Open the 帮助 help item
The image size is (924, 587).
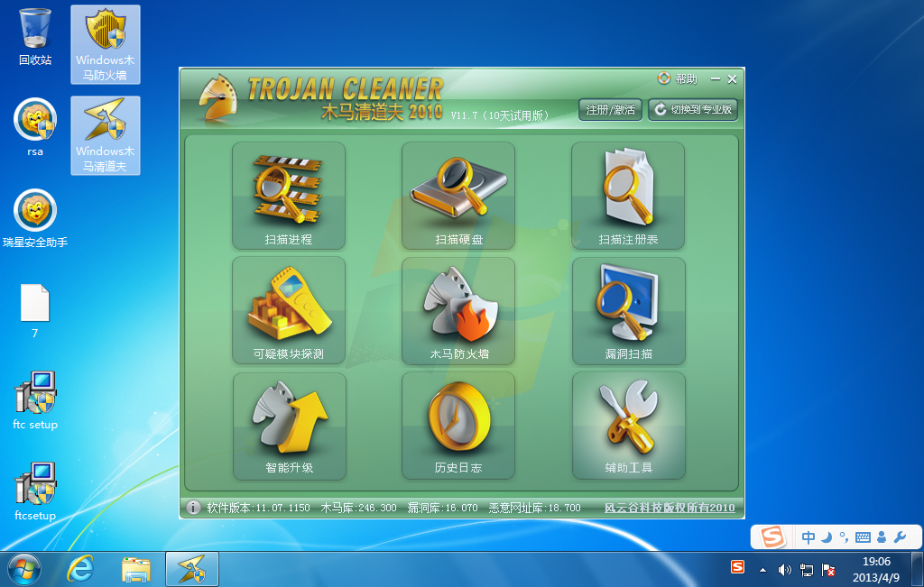[x=678, y=78]
